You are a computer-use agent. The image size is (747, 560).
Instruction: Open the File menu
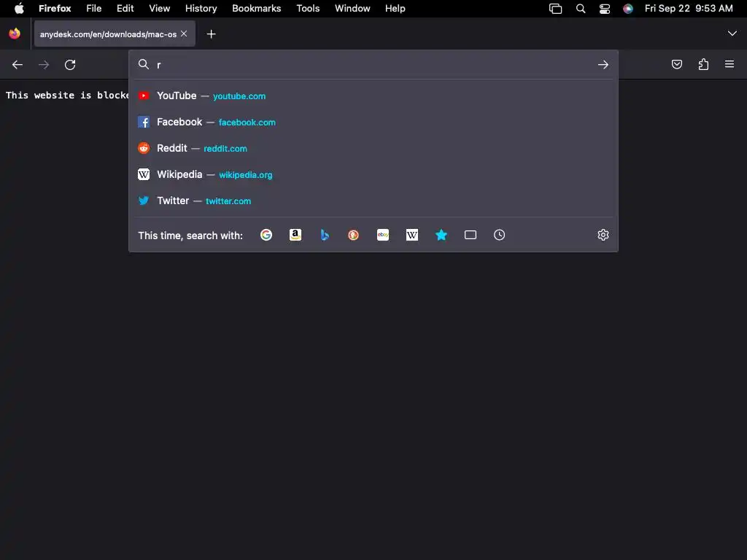(x=94, y=9)
